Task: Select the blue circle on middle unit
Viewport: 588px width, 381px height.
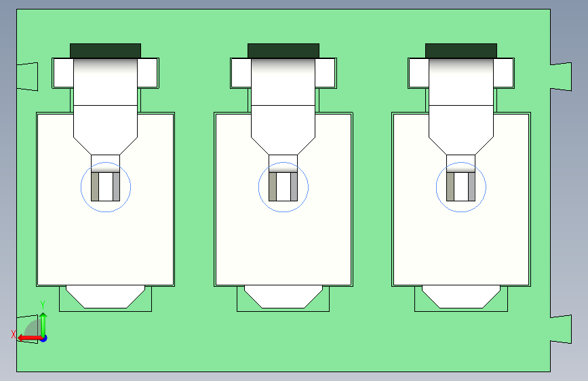Action: click(283, 187)
